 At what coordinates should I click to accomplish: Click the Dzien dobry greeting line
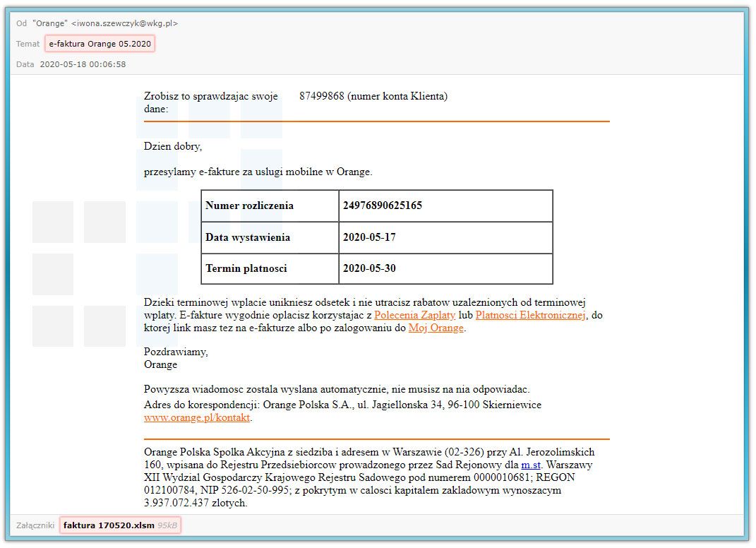173,146
